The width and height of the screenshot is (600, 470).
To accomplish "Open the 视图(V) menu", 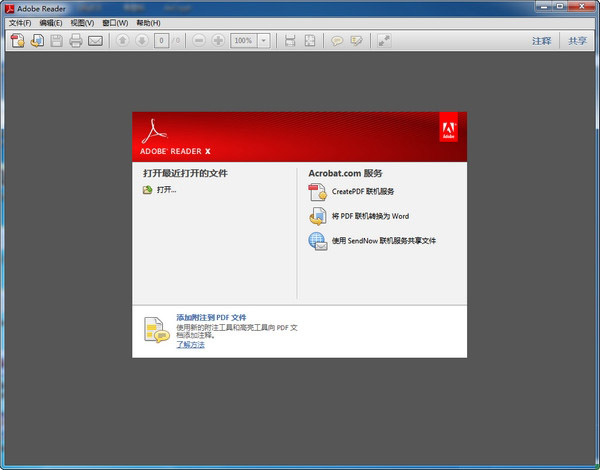I will (x=83, y=22).
